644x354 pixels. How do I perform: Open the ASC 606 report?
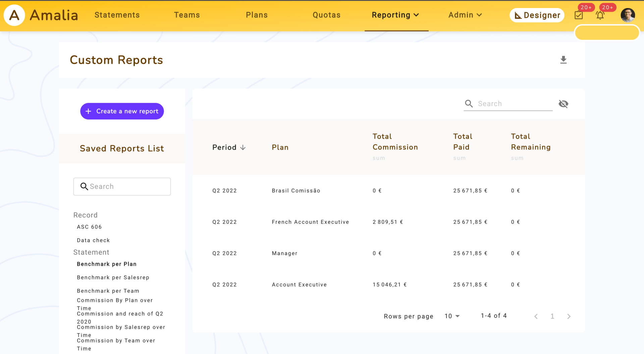coord(89,227)
